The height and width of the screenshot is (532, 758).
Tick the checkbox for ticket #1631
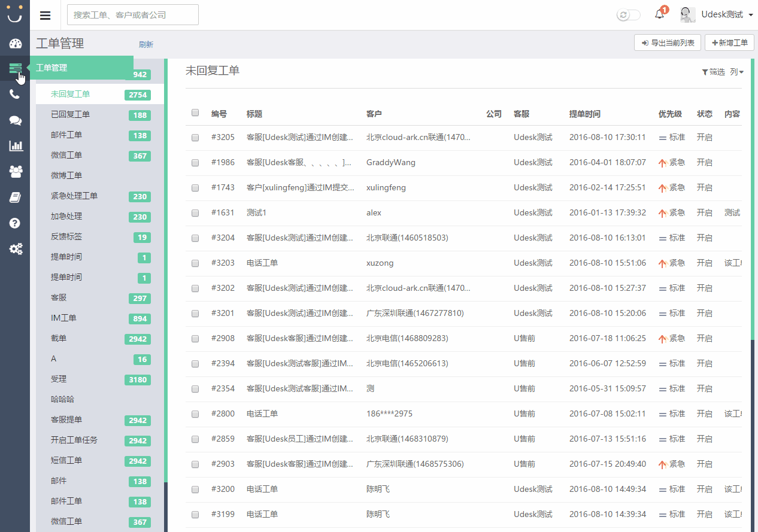[195, 213]
